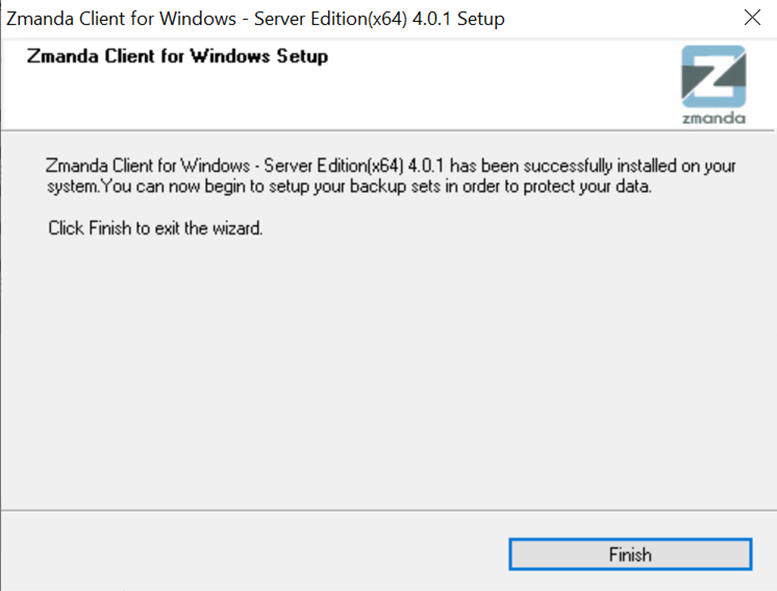Click the empty gray area of the dialog body
The width and height of the screenshot is (777, 591).
click(x=387, y=372)
